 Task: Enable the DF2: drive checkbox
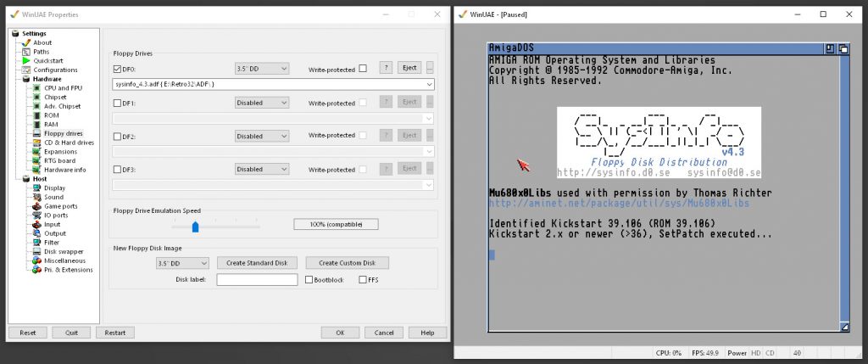pos(117,137)
